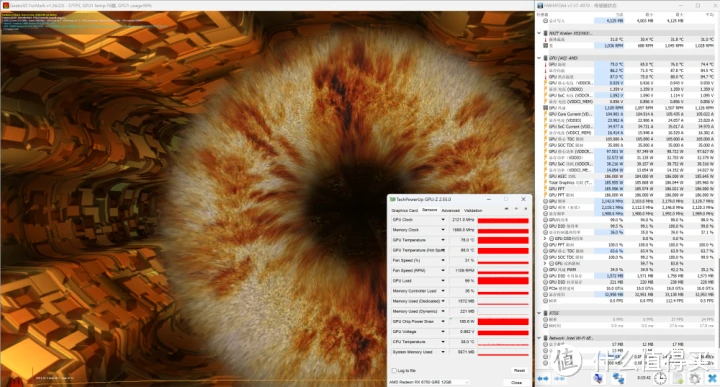Click GPU-Z screenshot camera icon

coord(506,209)
